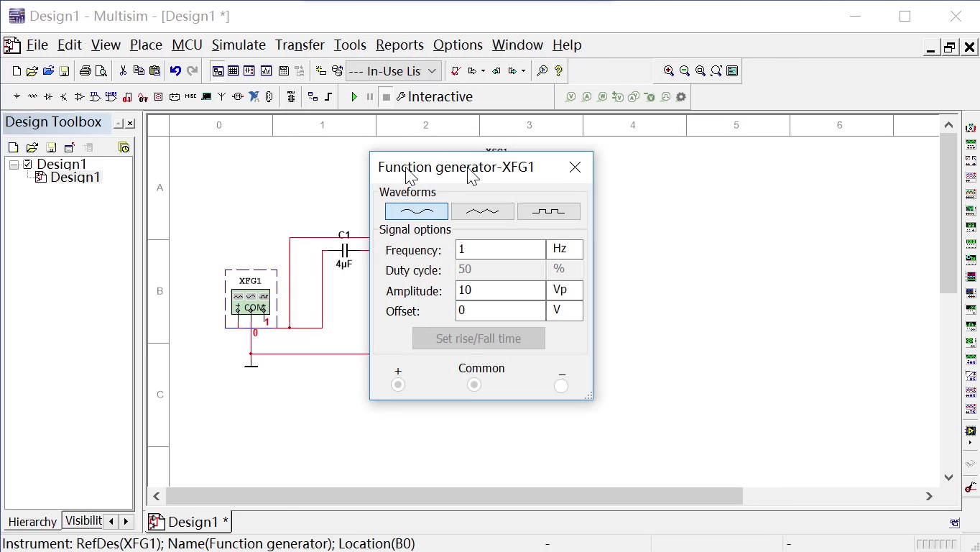Zoom out of the schematic
The height and width of the screenshot is (552, 980).
coord(685,71)
